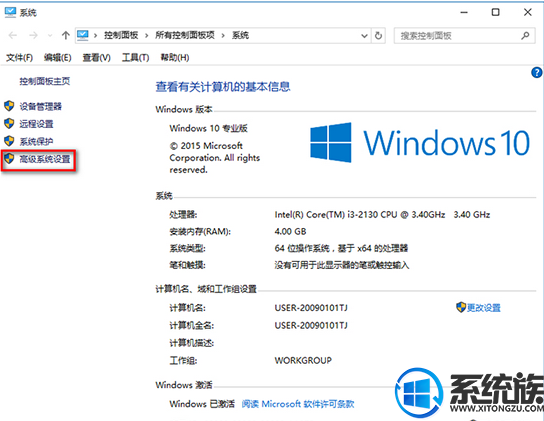Go to 控制面板主页
The height and width of the screenshot is (421, 544).
(x=45, y=81)
